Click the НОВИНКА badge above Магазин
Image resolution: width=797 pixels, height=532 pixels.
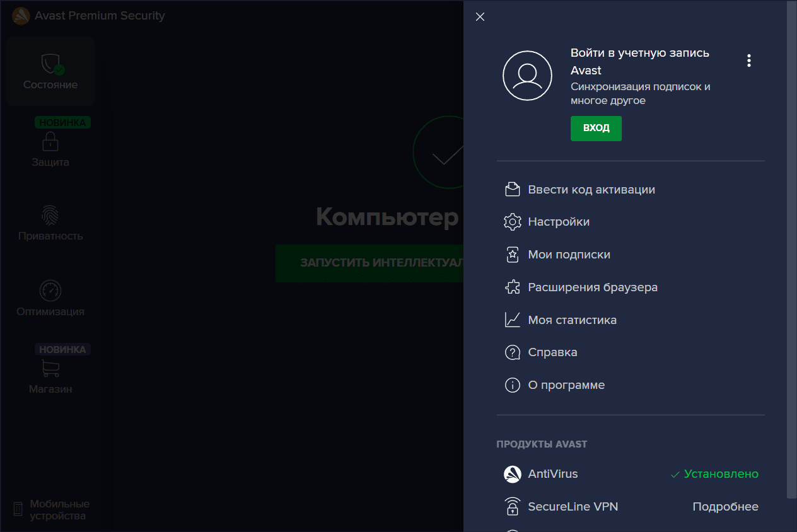(62, 349)
